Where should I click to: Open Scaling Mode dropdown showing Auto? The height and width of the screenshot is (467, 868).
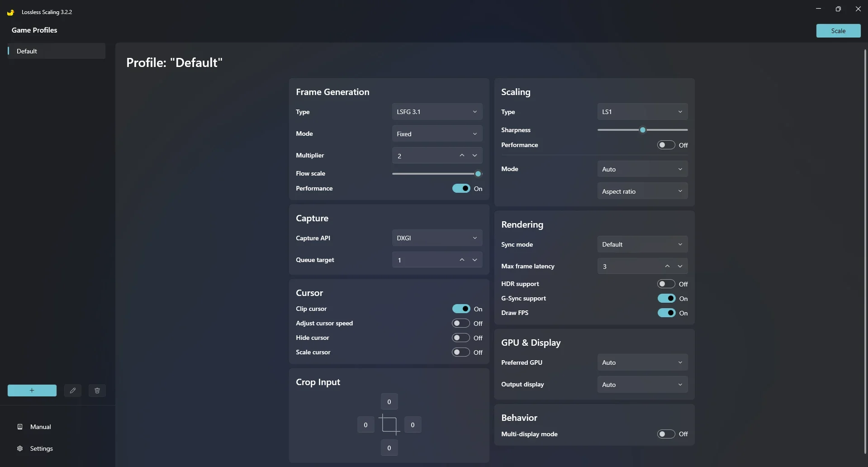tap(642, 169)
